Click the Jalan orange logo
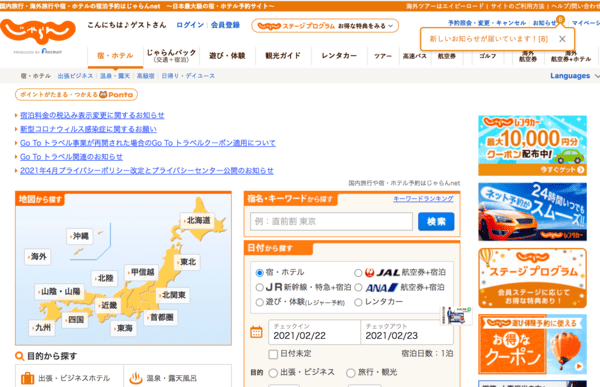The height and width of the screenshot is (387, 600). [38, 32]
